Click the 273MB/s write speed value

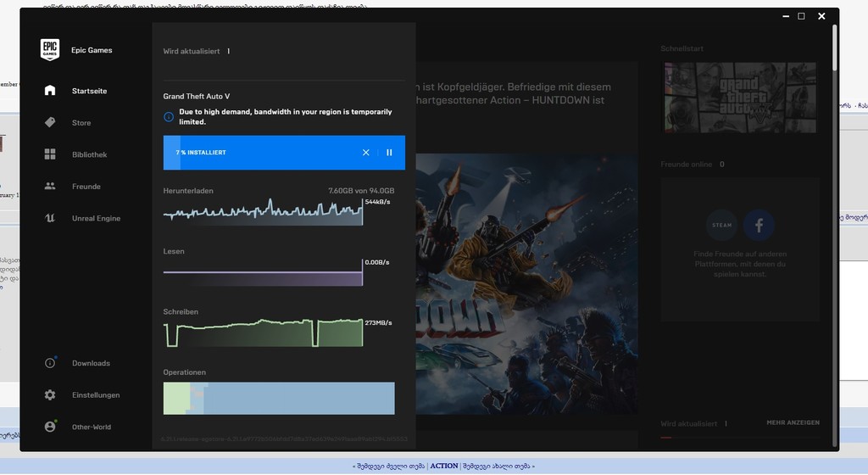point(379,322)
